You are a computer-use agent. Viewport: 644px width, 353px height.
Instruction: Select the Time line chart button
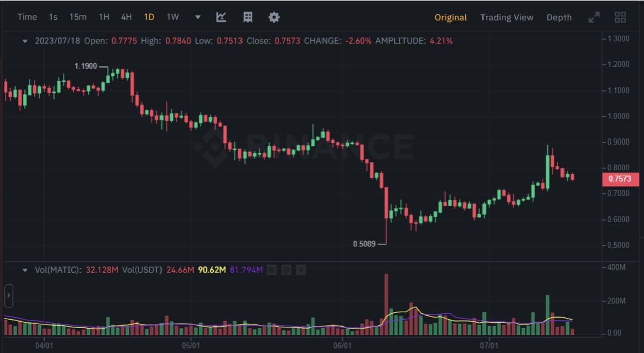[27, 17]
